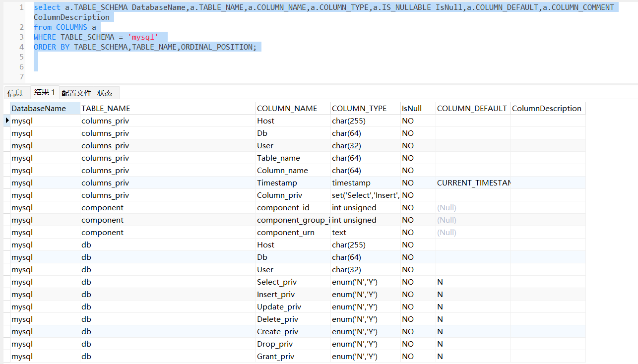638x364 pixels.
Task: Select the 'Update_priv' cell
Action: pyautogui.click(x=293, y=306)
